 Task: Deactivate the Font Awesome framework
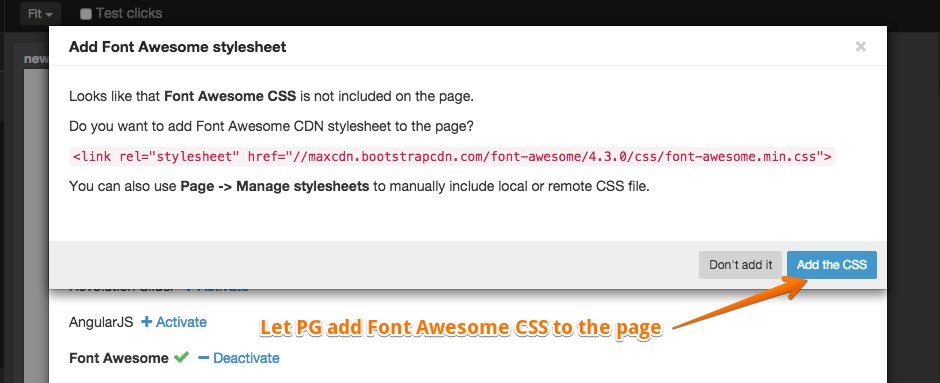(246, 358)
